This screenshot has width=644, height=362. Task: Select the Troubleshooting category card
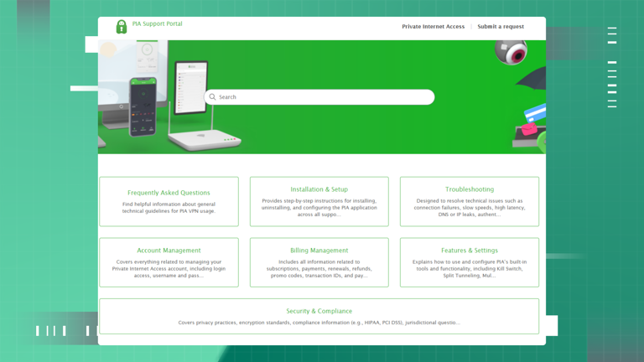pos(470,201)
